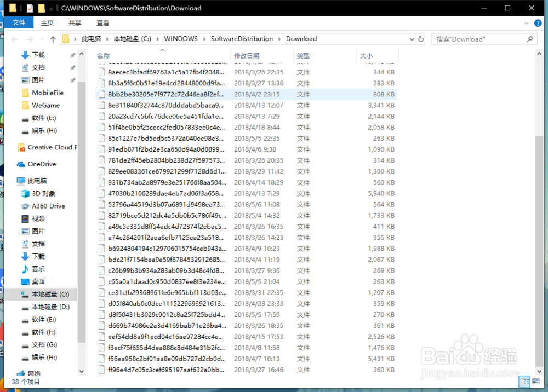Click the Help question mark icon
Screen dimensions: 548x392
point(538,23)
